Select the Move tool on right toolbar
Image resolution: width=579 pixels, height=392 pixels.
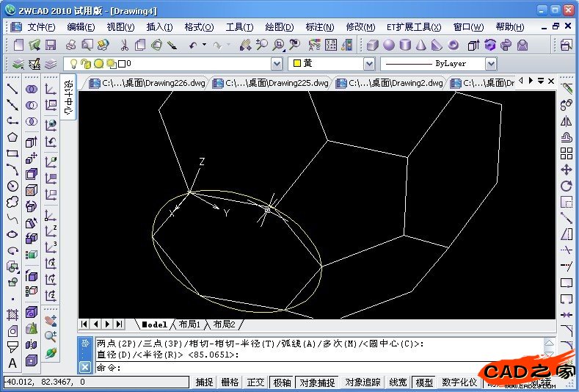coord(567,170)
